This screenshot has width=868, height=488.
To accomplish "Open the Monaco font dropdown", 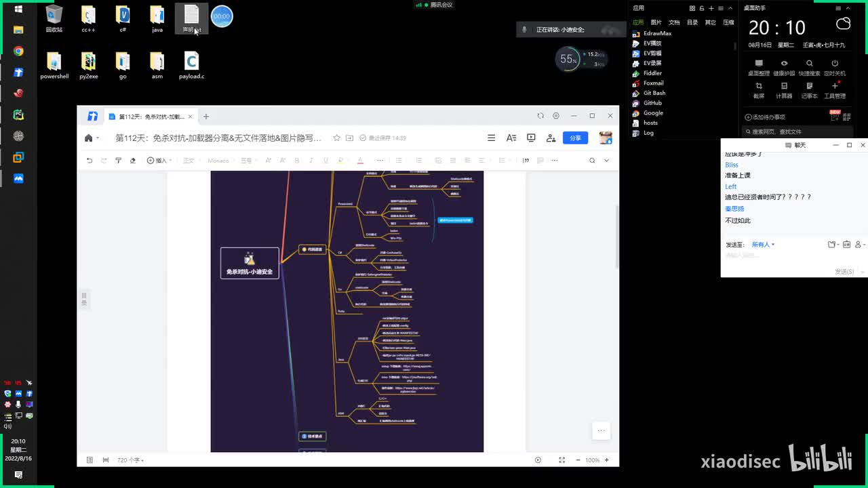I will [x=220, y=161].
